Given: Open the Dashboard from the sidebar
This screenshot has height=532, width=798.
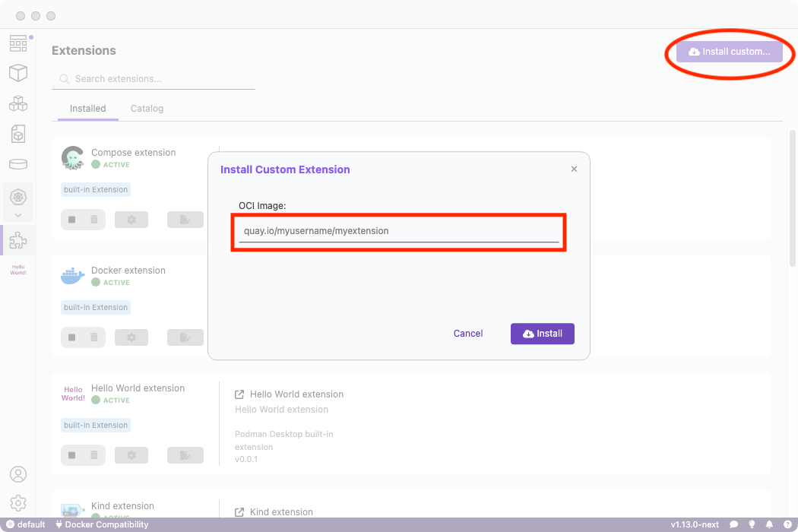Looking at the screenshot, I should point(18,44).
